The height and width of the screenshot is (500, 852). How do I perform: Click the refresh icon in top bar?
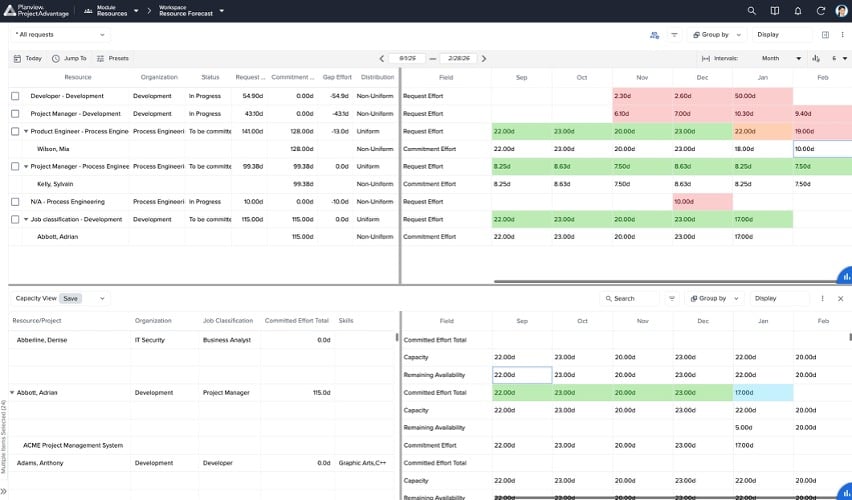820,11
